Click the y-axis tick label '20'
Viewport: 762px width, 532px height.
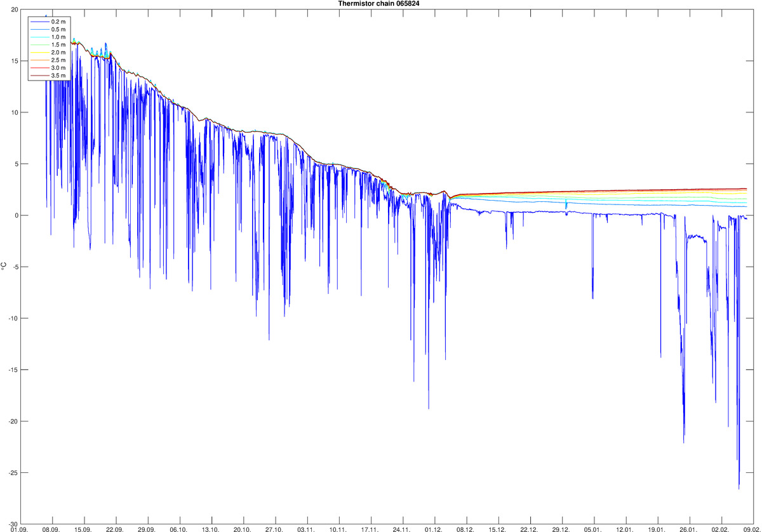click(15, 10)
